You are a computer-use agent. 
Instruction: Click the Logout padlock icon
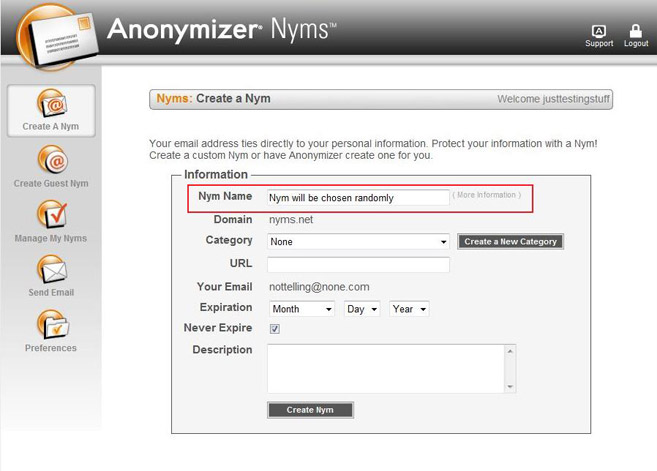[636, 32]
